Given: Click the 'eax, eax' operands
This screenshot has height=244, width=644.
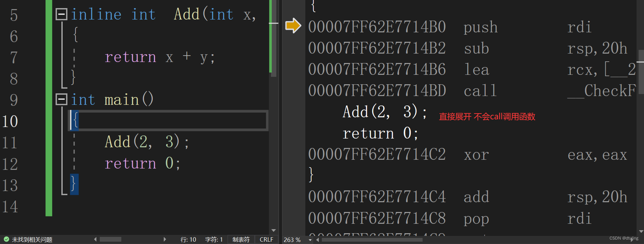Looking at the screenshot, I should click(597, 155).
